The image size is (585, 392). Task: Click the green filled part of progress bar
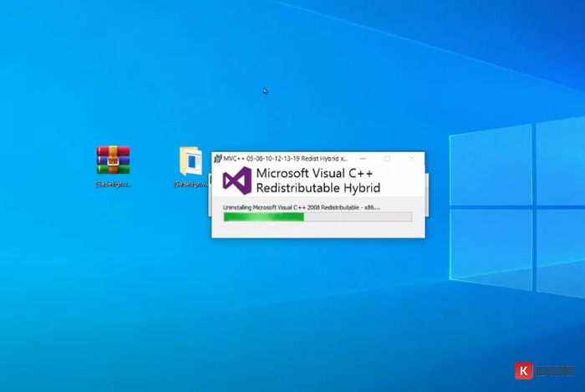(x=263, y=216)
